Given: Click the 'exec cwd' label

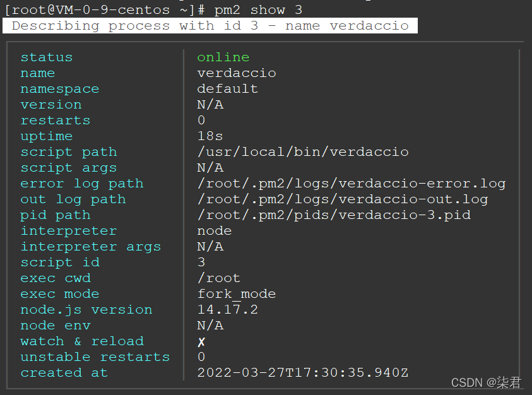Looking at the screenshot, I should tap(56, 278).
